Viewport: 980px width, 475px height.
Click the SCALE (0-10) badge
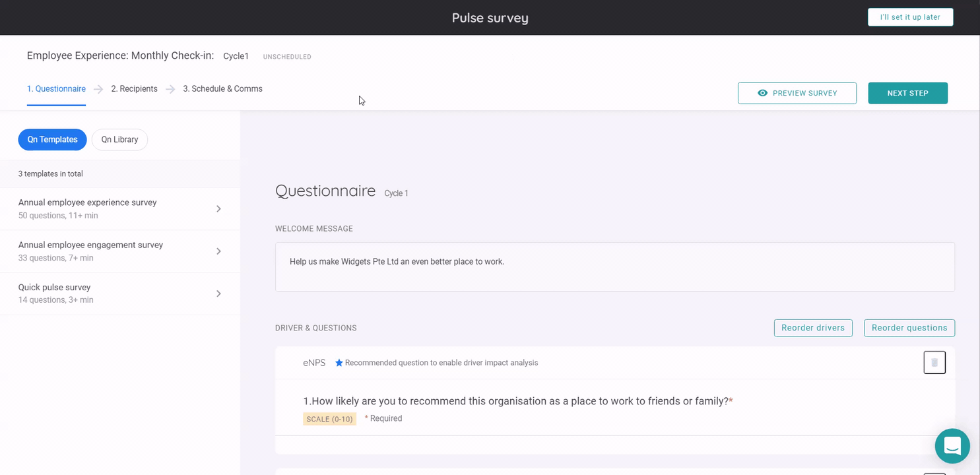[329, 418]
